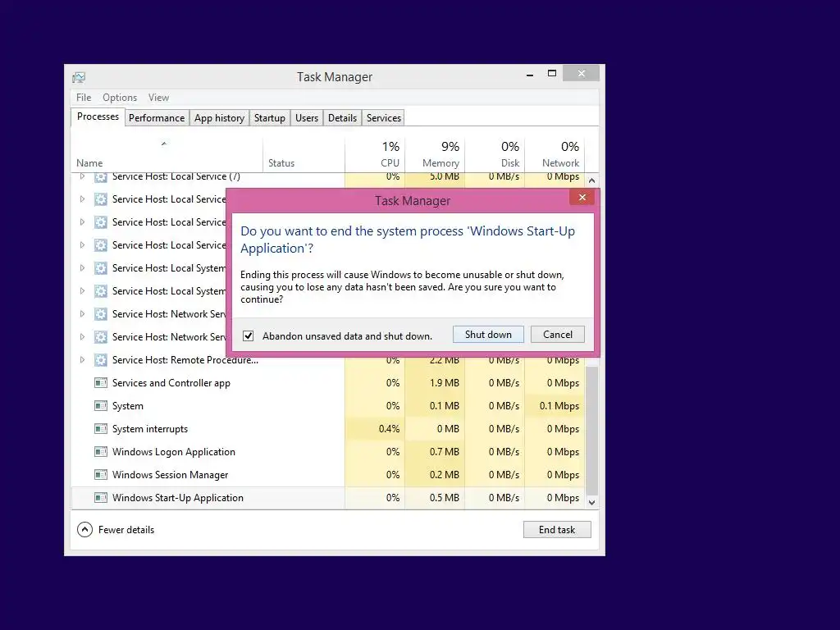Switch to the Performance tab
Screen dimensions: 840x630
click(x=157, y=118)
